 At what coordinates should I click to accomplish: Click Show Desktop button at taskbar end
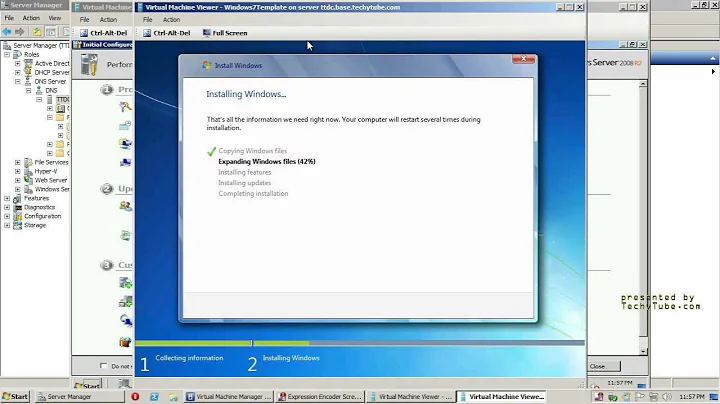coord(714,397)
